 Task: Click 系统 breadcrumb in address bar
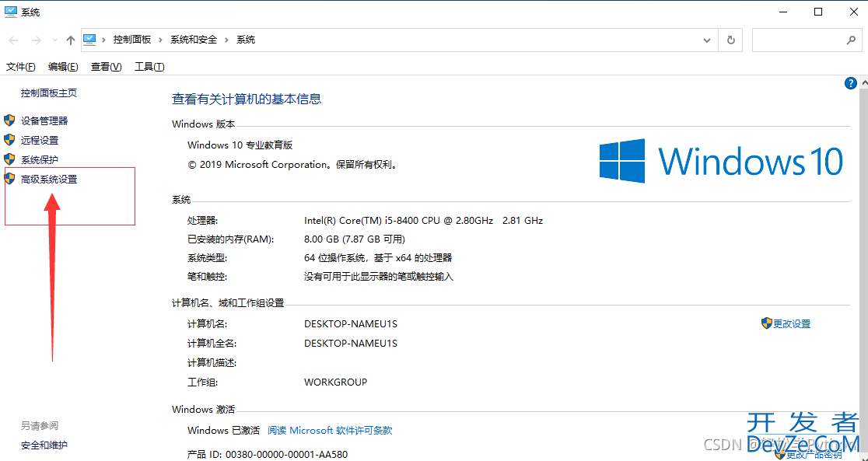(246, 40)
